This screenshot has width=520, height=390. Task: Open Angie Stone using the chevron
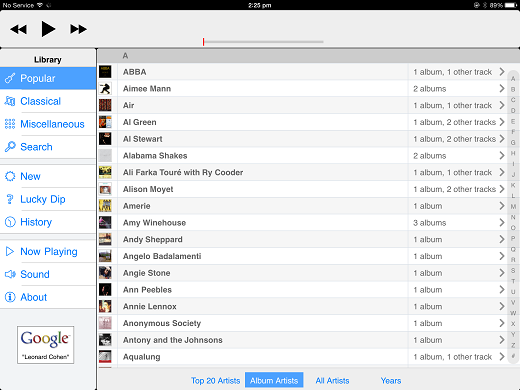[502, 273]
